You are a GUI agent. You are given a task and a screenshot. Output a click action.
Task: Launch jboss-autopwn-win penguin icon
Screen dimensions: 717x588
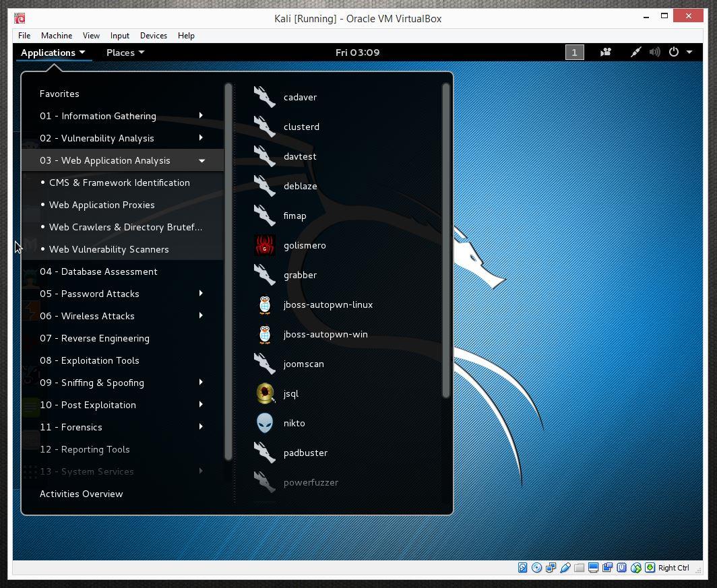point(264,335)
